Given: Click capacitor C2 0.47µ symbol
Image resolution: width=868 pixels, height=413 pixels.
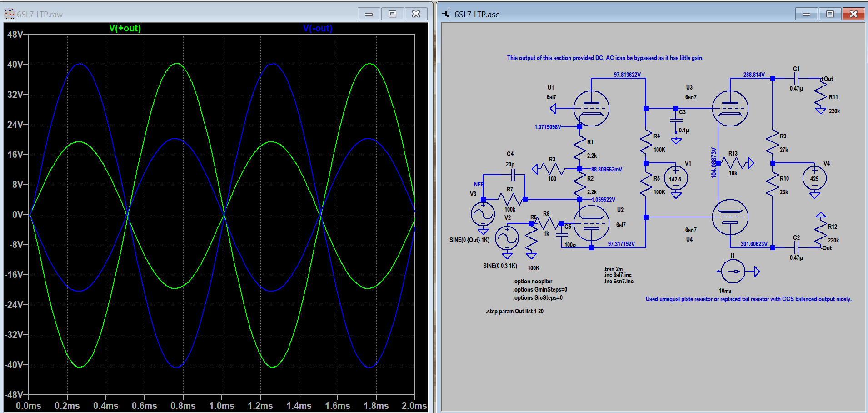Looking at the screenshot, I should [x=796, y=247].
